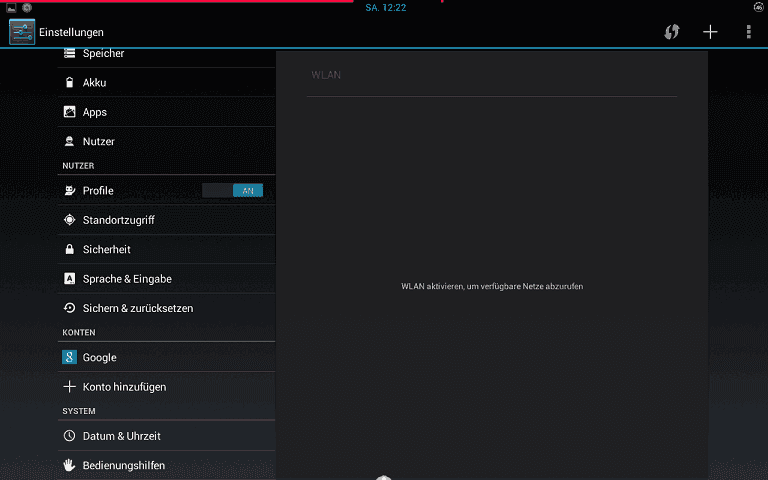Open Sprache & Eingabe settings
Image resolution: width=768 pixels, height=480 pixels.
tap(167, 279)
